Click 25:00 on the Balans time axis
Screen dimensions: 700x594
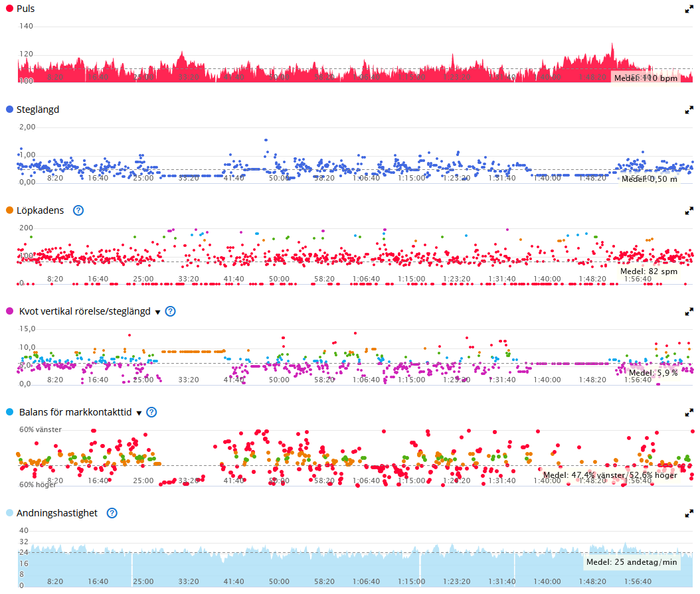(143, 481)
